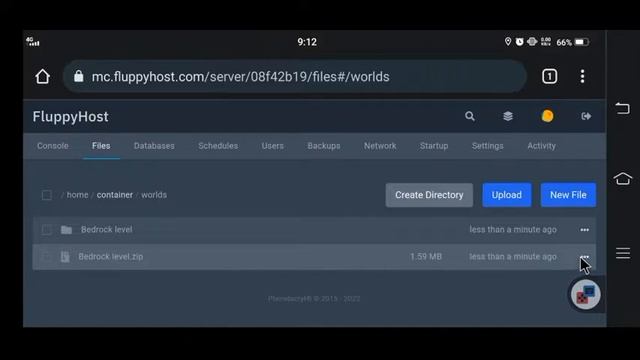The image size is (640, 360).
Task: Click the Create Directory button
Action: pos(429,195)
